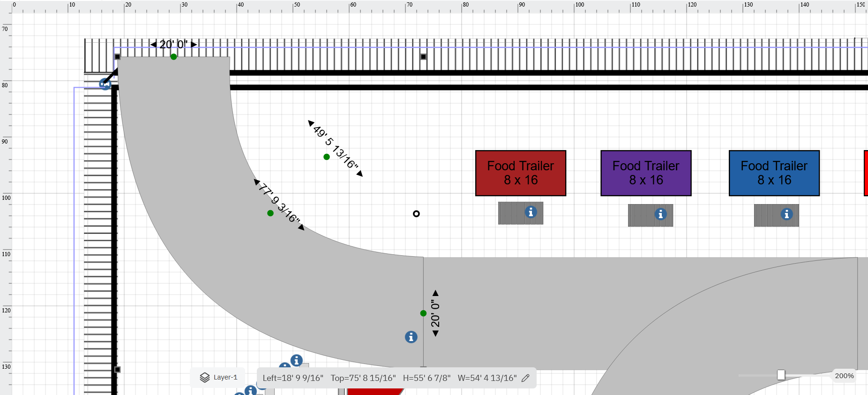Viewport: 868px width, 395px height.
Task: Click the green handle at the top 20' 0" dimension
Action: point(174,57)
